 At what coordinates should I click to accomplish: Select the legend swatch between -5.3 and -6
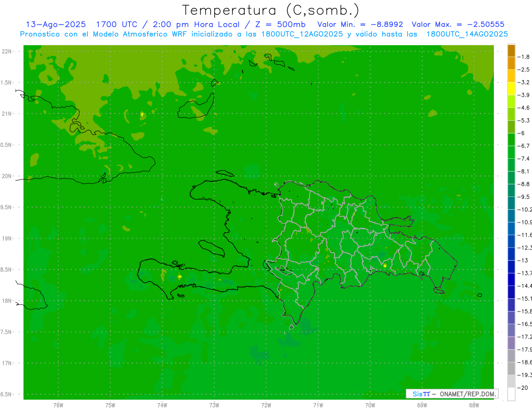tap(511, 127)
